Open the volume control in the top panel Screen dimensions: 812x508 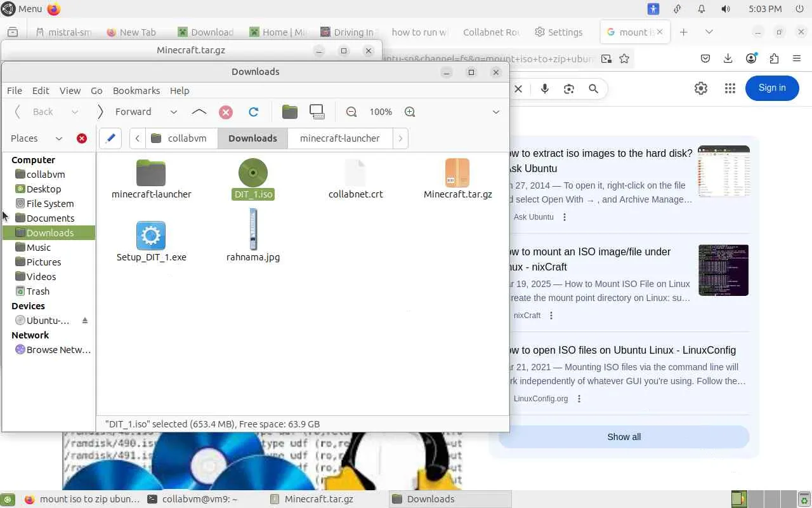point(726,9)
